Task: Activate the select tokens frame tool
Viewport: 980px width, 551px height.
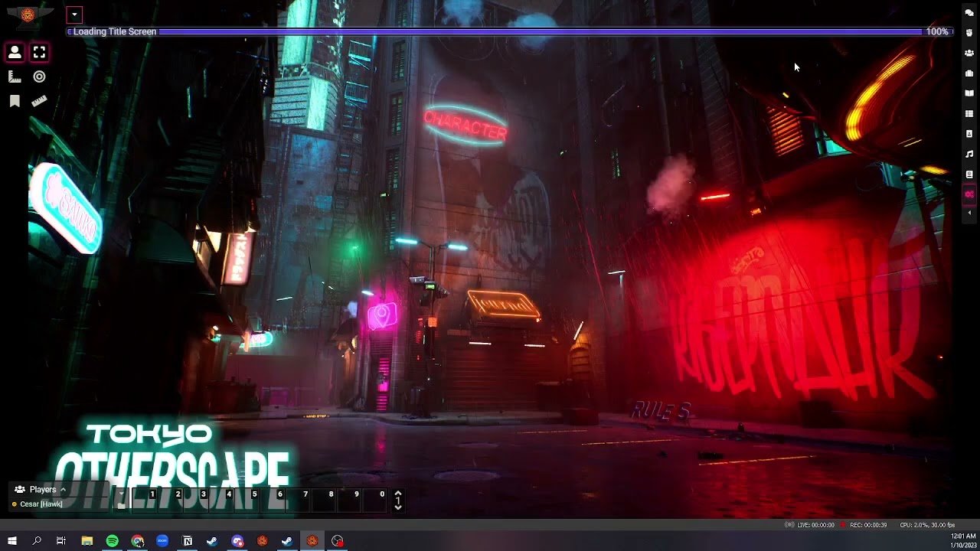Action: coord(39,52)
